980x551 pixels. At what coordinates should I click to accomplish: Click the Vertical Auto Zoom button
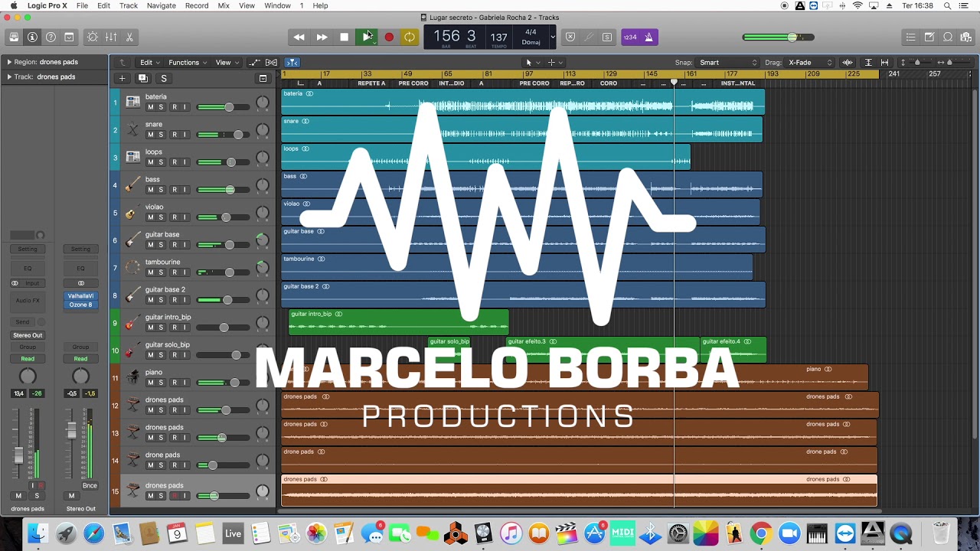tap(867, 62)
